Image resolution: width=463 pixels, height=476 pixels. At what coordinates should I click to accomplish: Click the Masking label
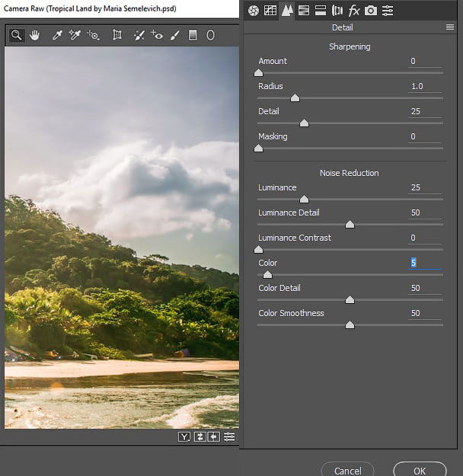tap(273, 136)
